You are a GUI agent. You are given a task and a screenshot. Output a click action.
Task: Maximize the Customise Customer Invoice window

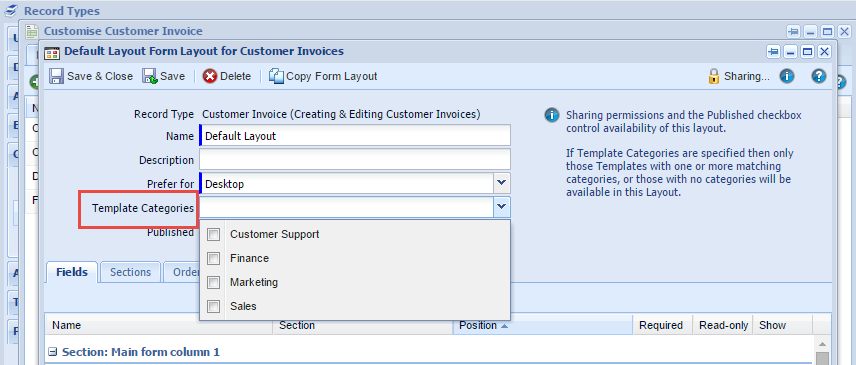[x=827, y=31]
